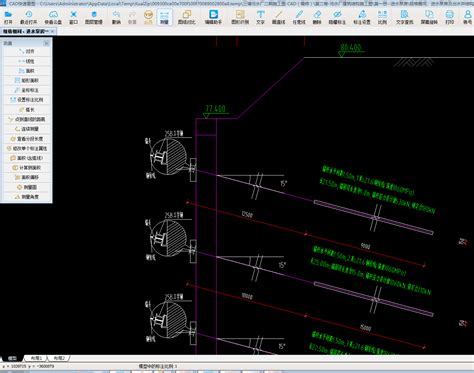Open the layer management (图层管理) icon
Screen dimensions: 474x373
pos(94,17)
